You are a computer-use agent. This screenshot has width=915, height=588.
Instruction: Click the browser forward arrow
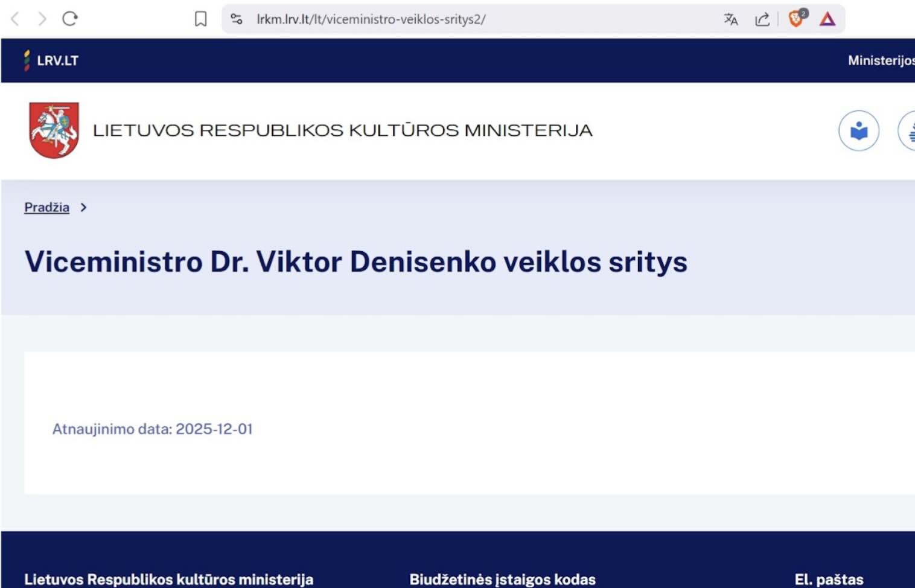pos(42,19)
